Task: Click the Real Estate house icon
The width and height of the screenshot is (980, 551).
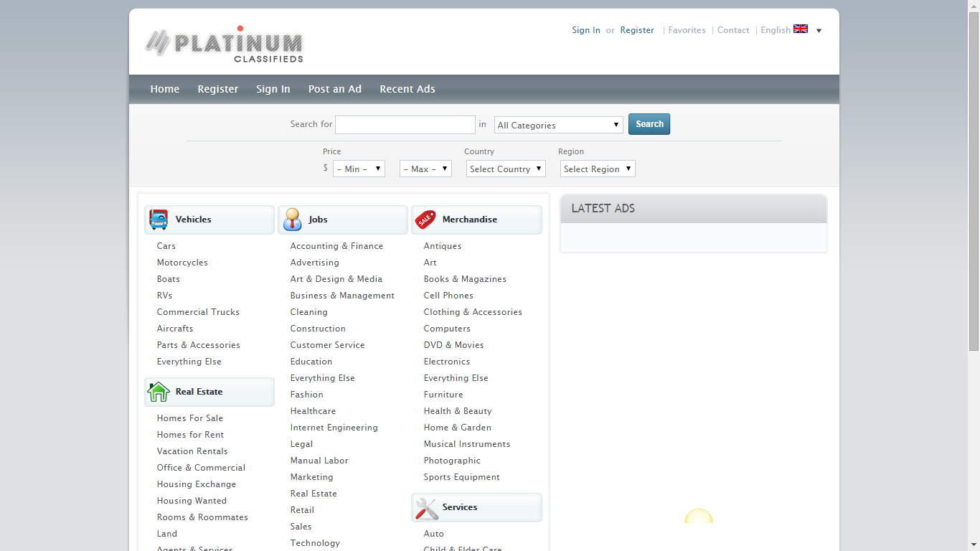Action: coord(159,392)
